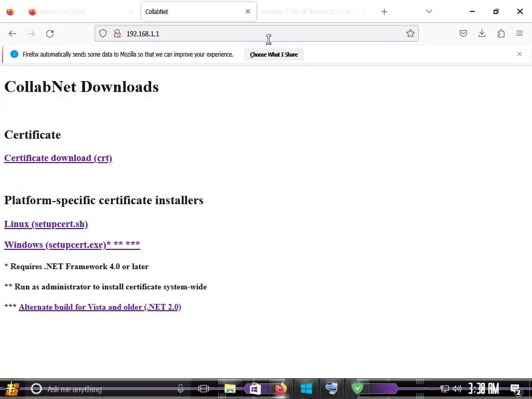
Task: Click the network status tray icon
Action: (x=445, y=389)
